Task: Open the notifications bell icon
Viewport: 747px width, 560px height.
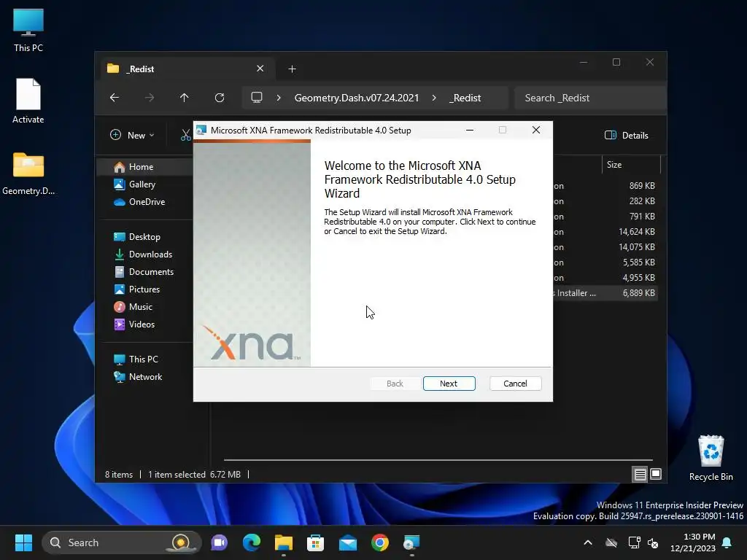Action: [727, 542]
